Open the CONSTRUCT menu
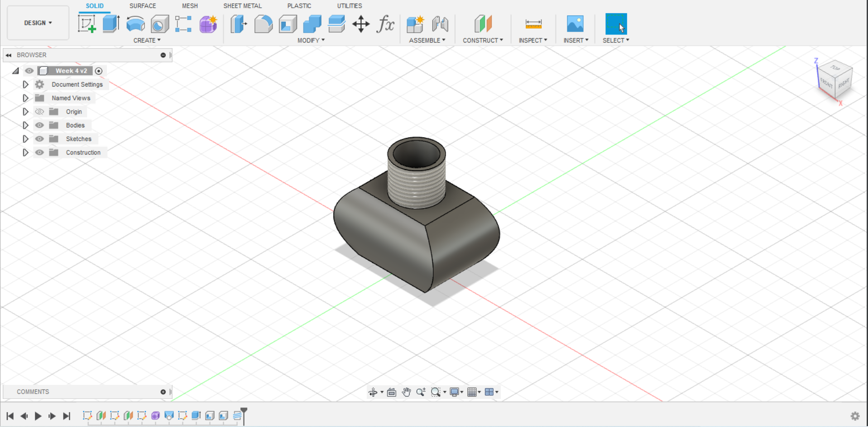The image size is (868, 427). pos(483,40)
